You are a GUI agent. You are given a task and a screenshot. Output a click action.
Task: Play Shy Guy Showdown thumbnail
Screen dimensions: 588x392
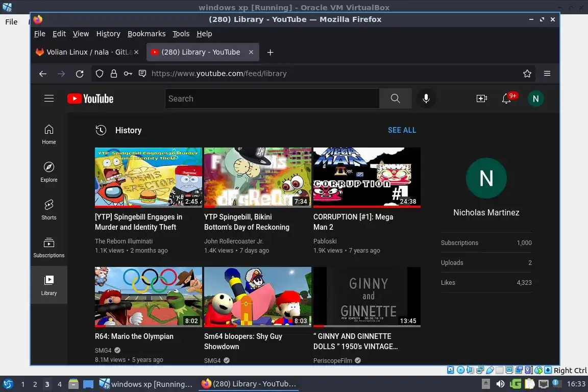258,297
